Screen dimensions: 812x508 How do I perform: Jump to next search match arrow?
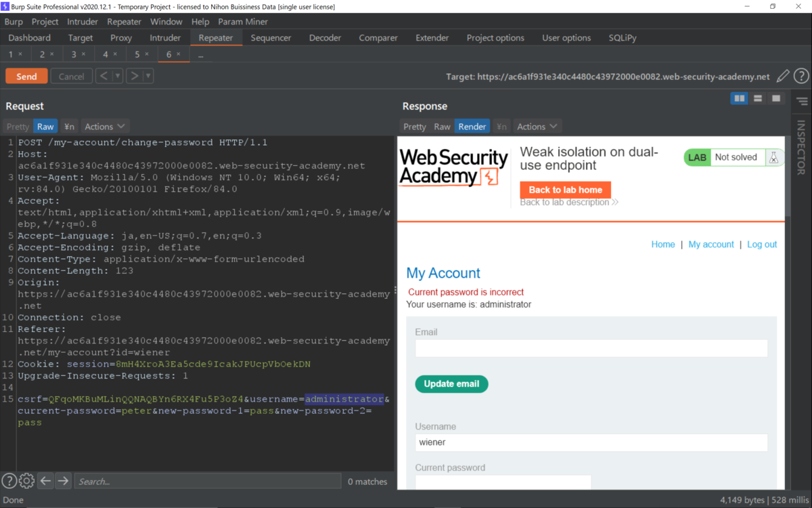[x=63, y=481]
